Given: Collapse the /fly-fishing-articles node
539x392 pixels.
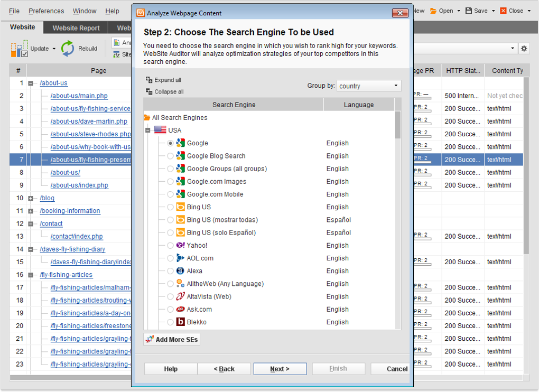Looking at the screenshot, I should point(31,275).
